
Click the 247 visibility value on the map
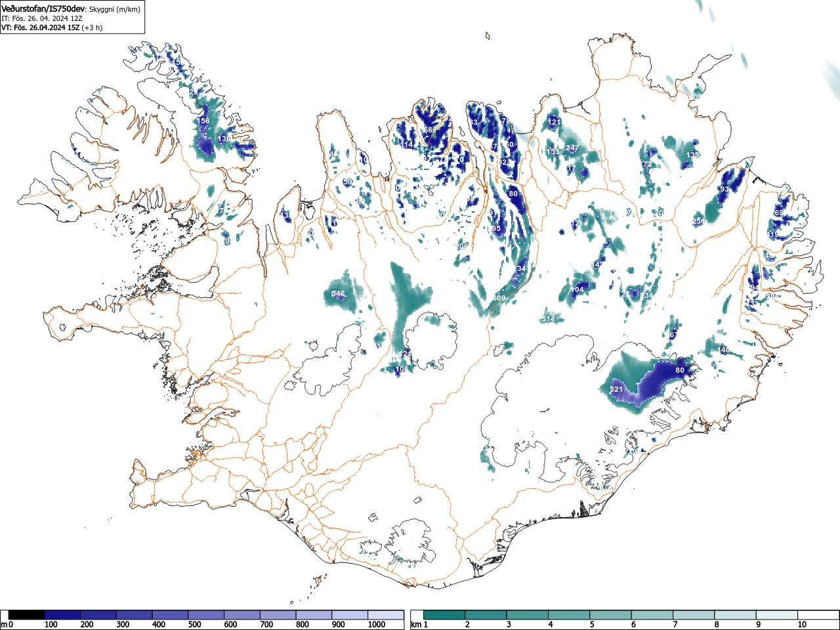[x=572, y=148]
